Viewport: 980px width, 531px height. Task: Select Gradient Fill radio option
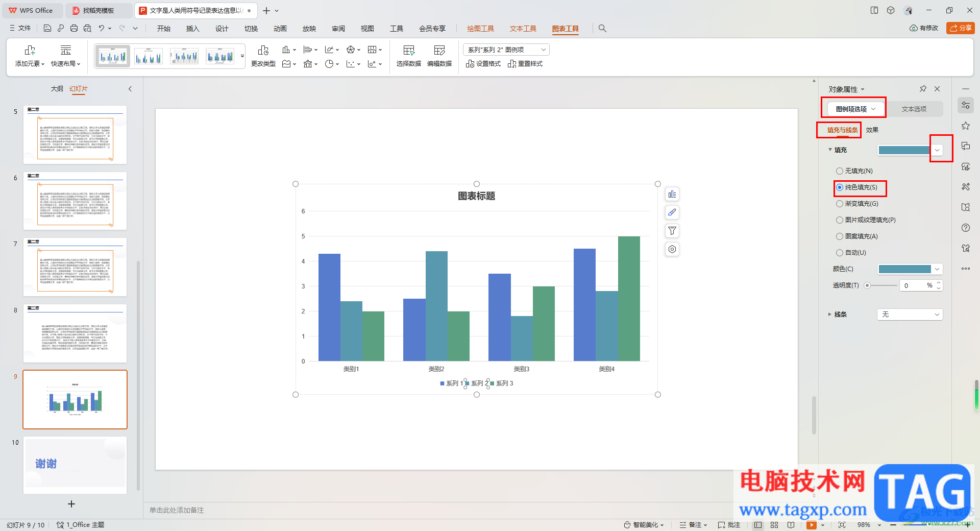840,204
